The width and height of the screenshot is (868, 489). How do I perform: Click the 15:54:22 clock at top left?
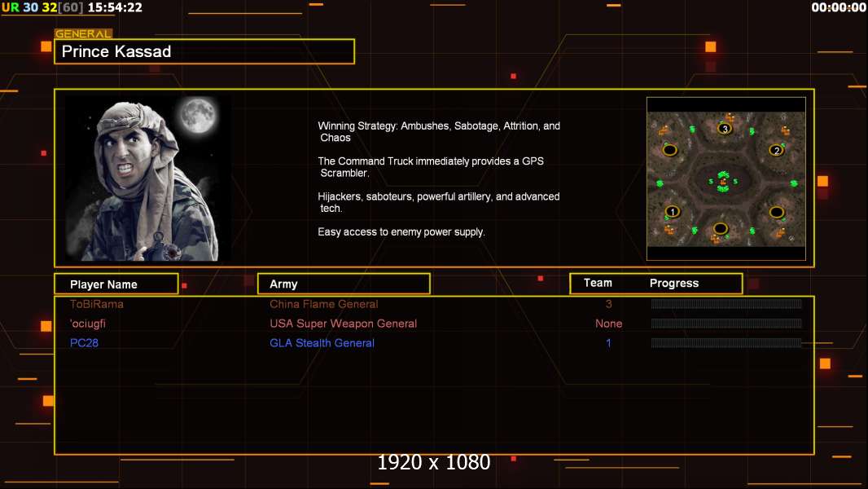[115, 7]
